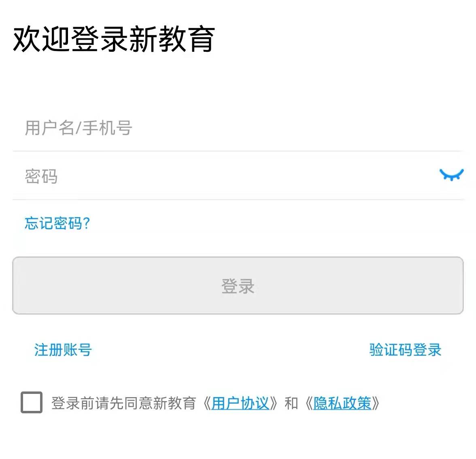The width and height of the screenshot is (476, 459).
Task: Switch to 验证码登录 mode
Action: click(405, 350)
